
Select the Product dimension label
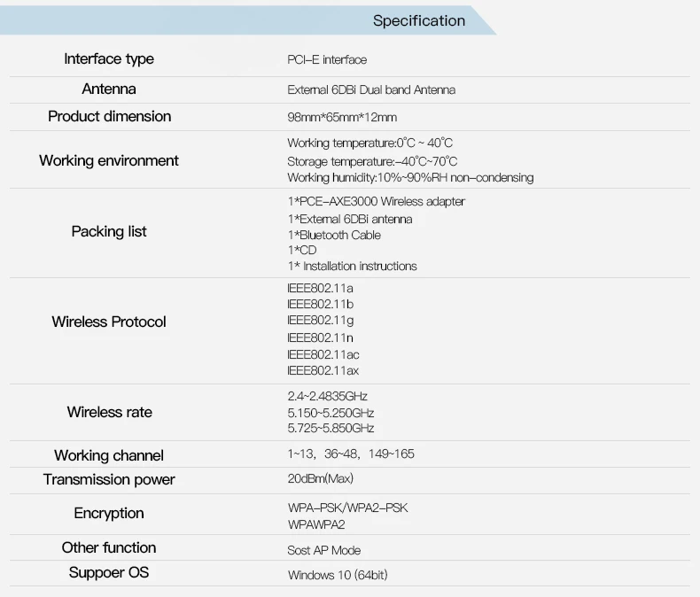109,117
